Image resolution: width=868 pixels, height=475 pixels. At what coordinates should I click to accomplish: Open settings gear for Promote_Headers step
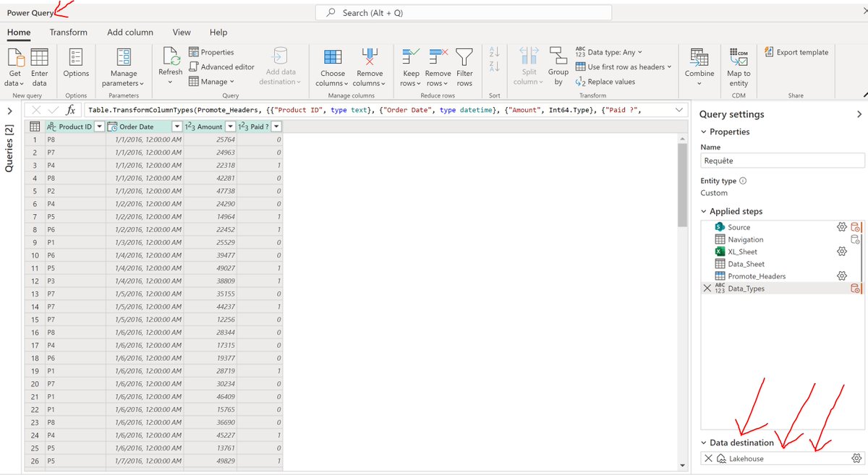842,276
